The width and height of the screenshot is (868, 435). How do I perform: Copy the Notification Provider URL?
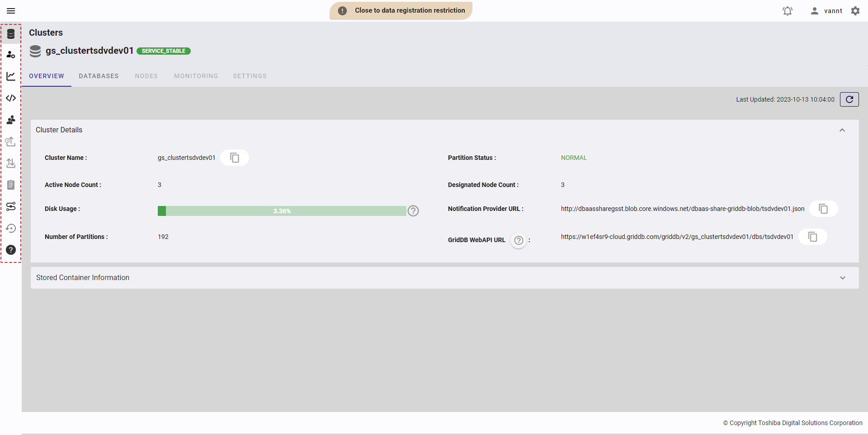point(823,209)
